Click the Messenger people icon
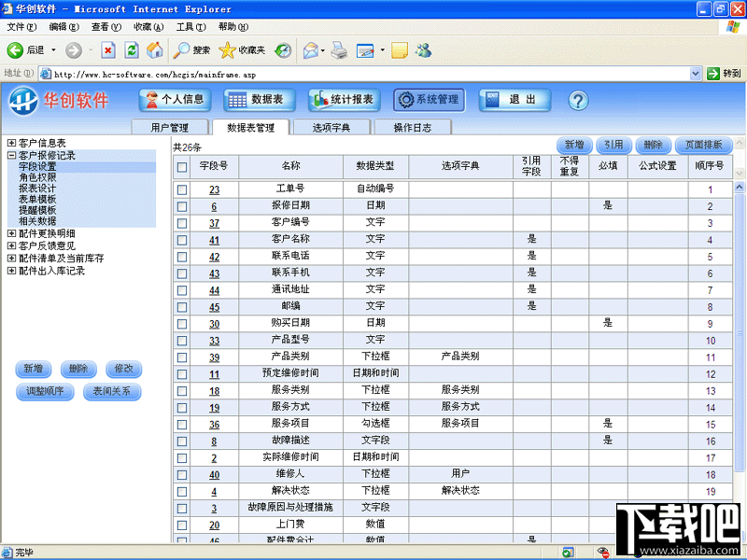The height and width of the screenshot is (560, 747). pos(424,50)
